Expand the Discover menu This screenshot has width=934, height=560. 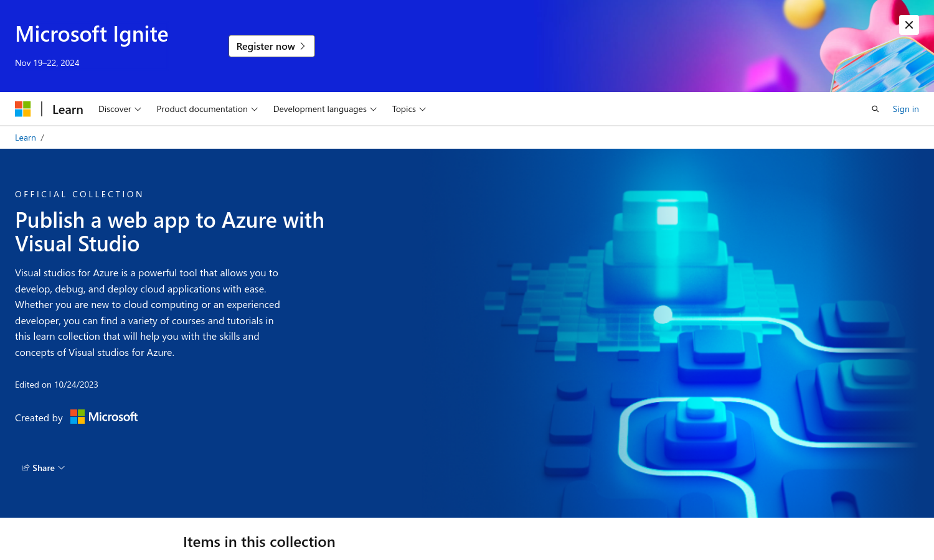[120, 109]
